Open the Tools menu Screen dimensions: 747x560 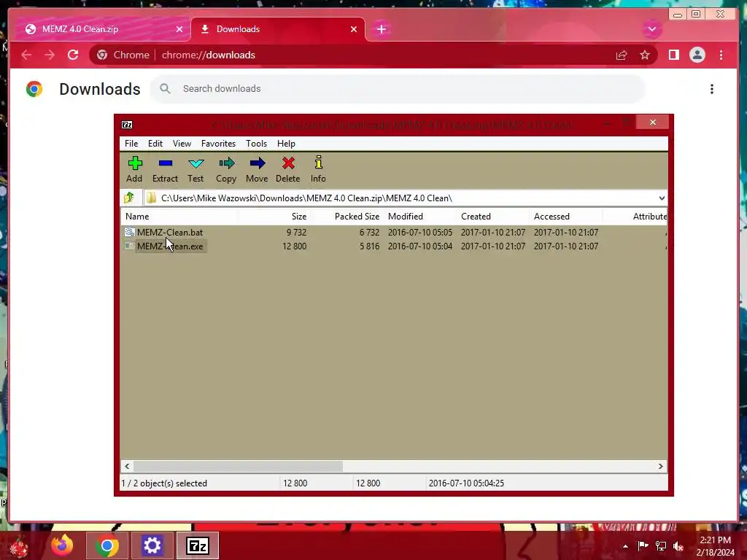(x=256, y=144)
